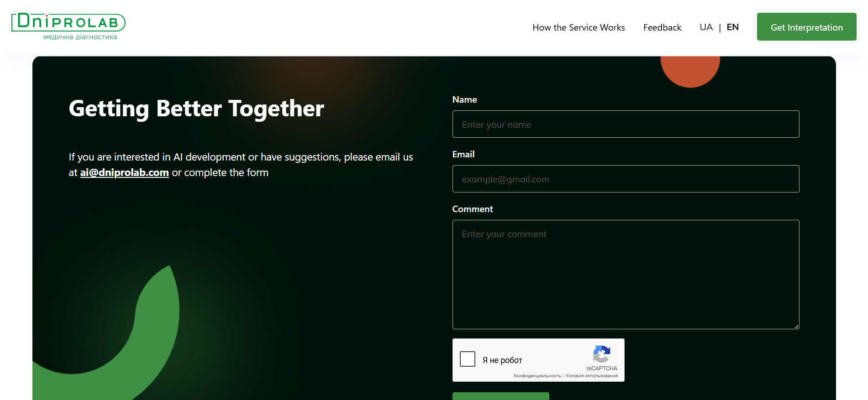This screenshot has height=400, width=868.
Task: Click the Getting Better Together heading
Action: 196,109
